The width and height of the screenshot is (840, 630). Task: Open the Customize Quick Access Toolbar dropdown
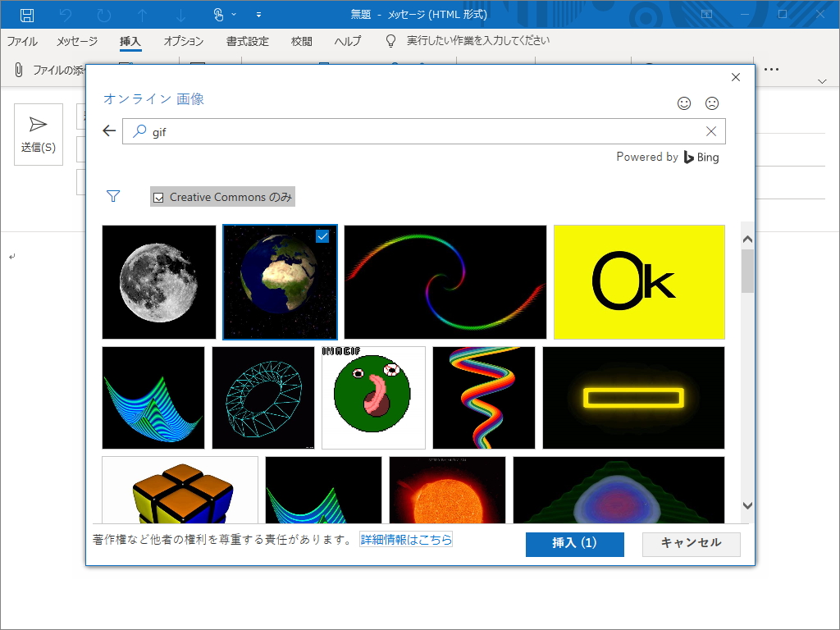258,14
